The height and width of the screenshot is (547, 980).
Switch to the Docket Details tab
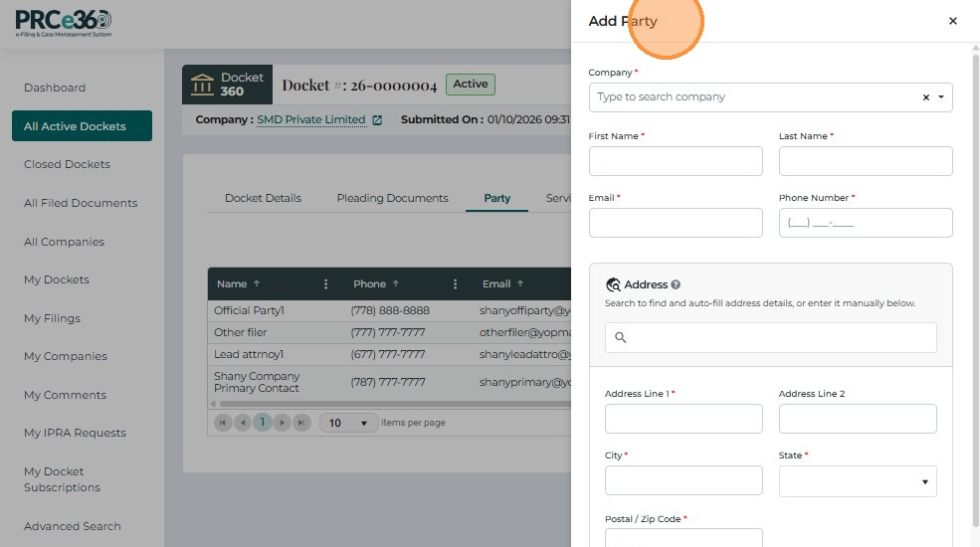tap(263, 198)
